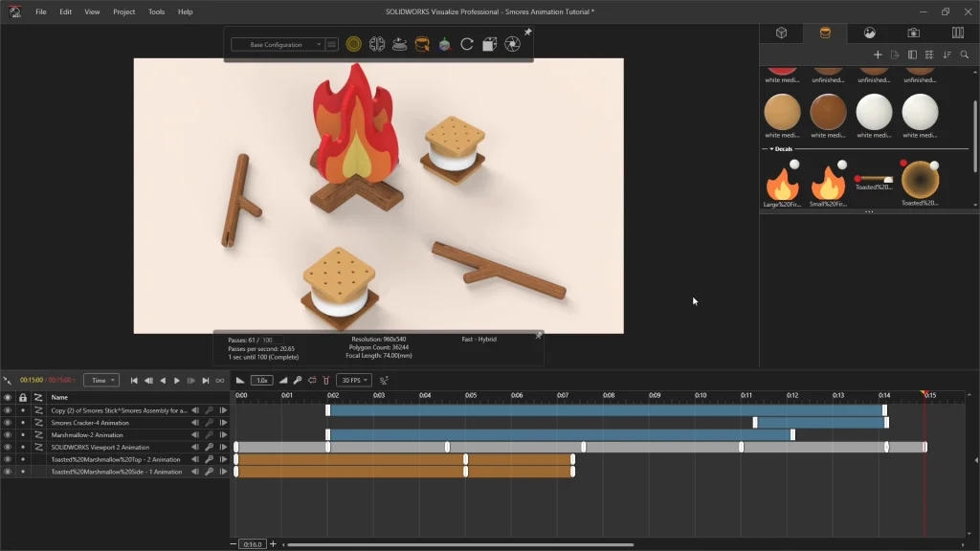
Task: Expand the Time mode dropdown
Action: 100,381
